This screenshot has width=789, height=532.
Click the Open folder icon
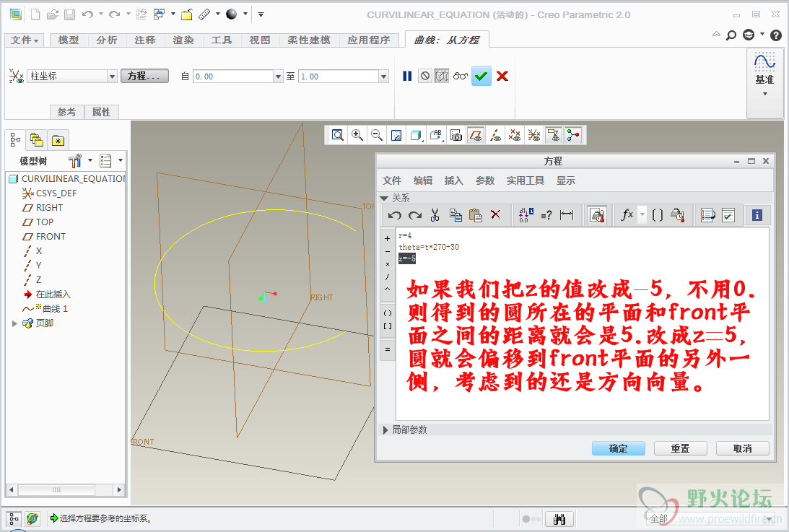point(52,14)
